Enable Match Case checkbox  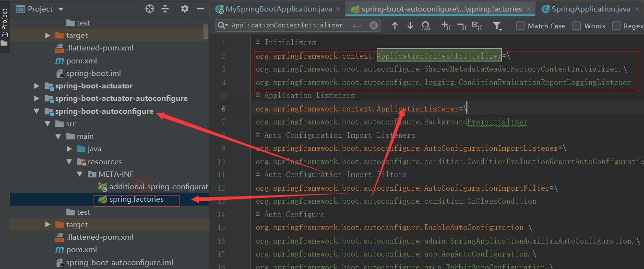click(520, 26)
